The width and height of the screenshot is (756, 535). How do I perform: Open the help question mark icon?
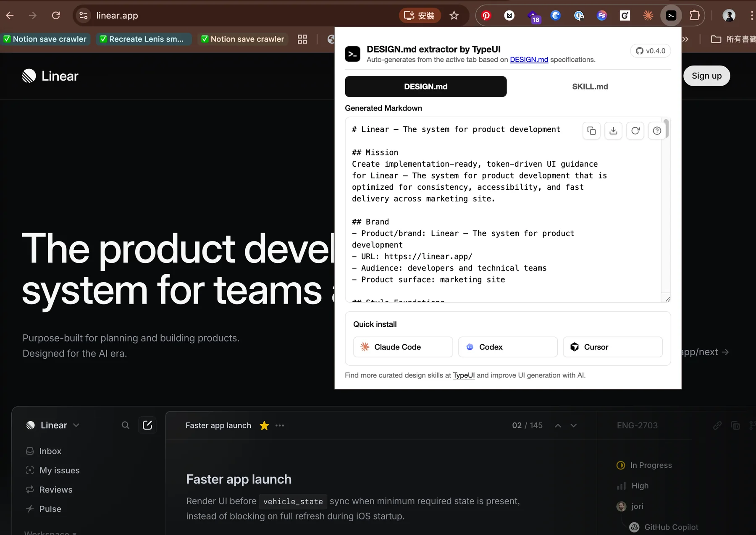[x=657, y=131]
